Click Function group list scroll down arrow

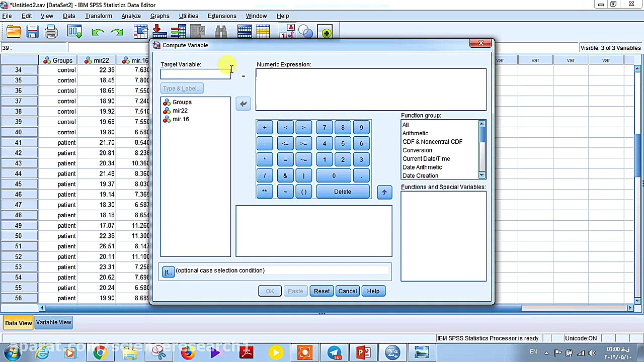pyautogui.click(x=482, y=175)
